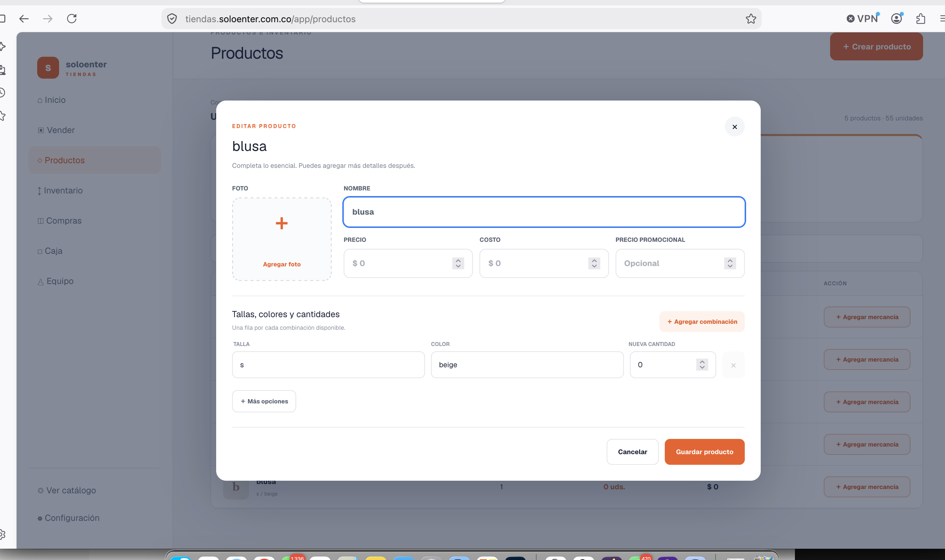Click Agregar combinación button
The image size is (945, 560).
point(702,321)
